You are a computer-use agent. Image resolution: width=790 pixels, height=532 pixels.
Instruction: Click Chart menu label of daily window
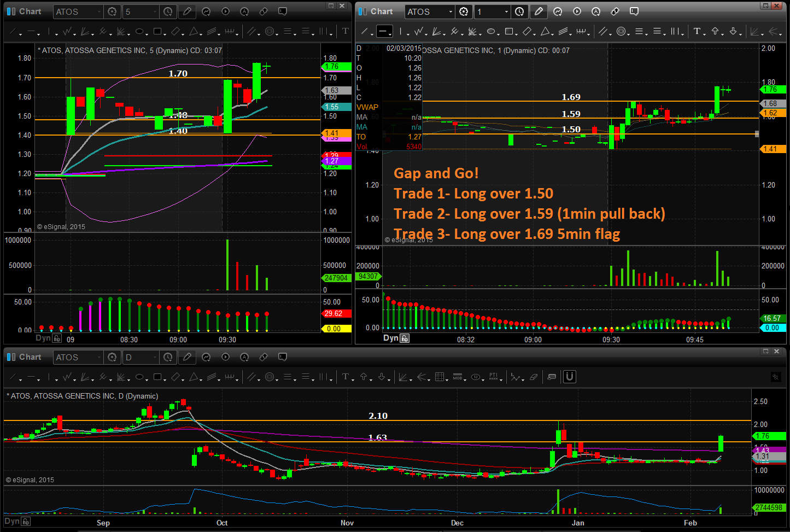[x=30, y=357]
